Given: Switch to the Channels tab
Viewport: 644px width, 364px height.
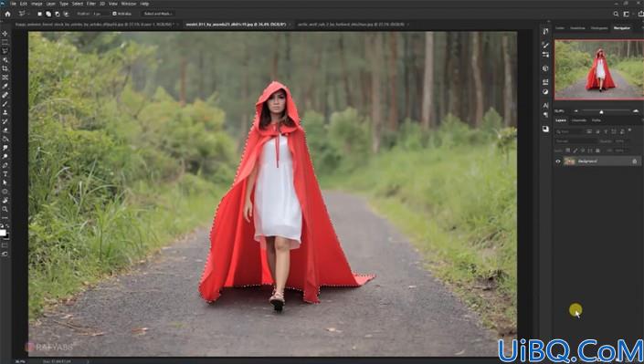Looking at the screenshot, I should (x=579, y=120).
